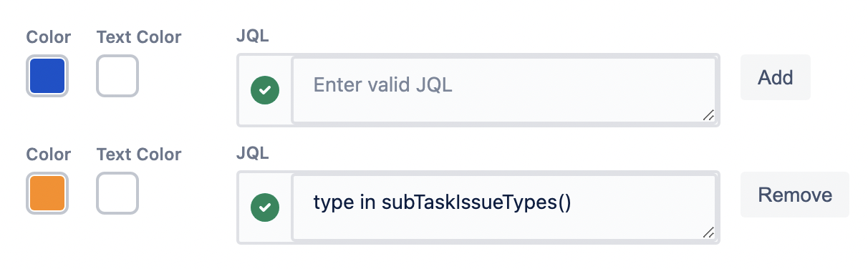
Task: Click the 'Color' label above the blue swatch
Action: [49, 36]
